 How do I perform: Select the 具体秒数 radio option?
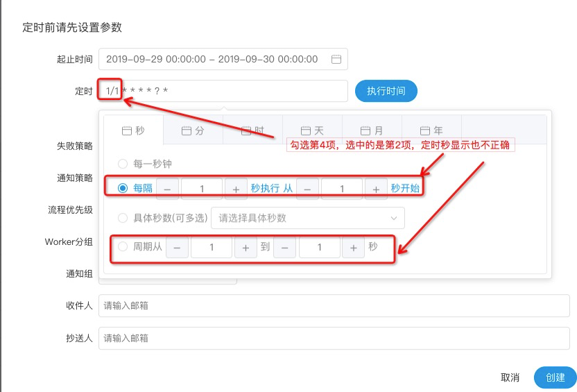[123, 218]
